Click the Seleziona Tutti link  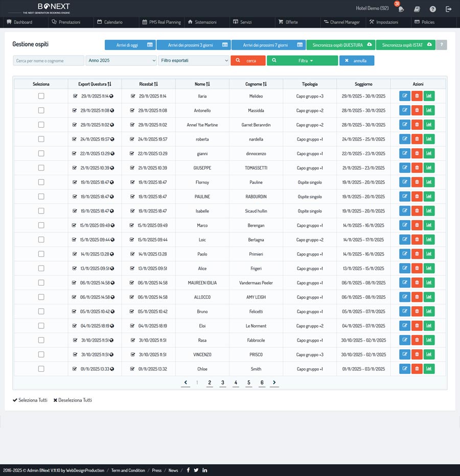(30, 400)
